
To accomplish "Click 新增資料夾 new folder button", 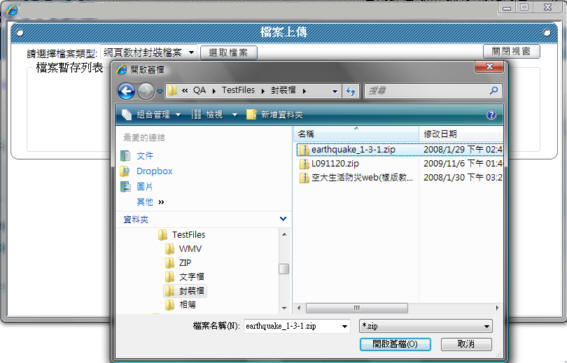I will 274,115.
